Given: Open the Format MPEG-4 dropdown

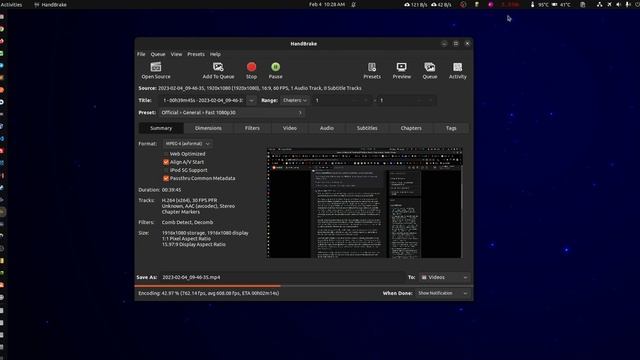Looking at the screenshot, I should (x=187, y=144).
